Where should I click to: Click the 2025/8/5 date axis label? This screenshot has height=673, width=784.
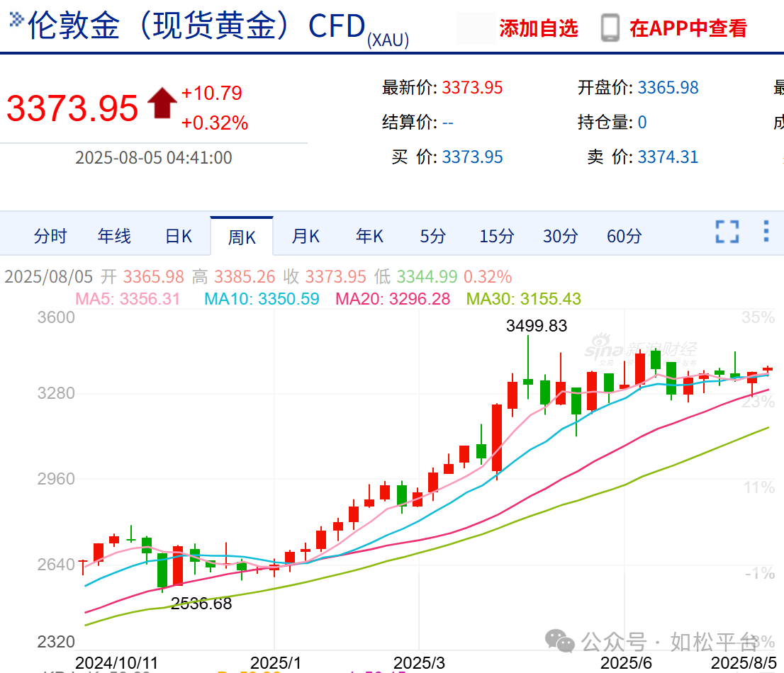point(744,663)
